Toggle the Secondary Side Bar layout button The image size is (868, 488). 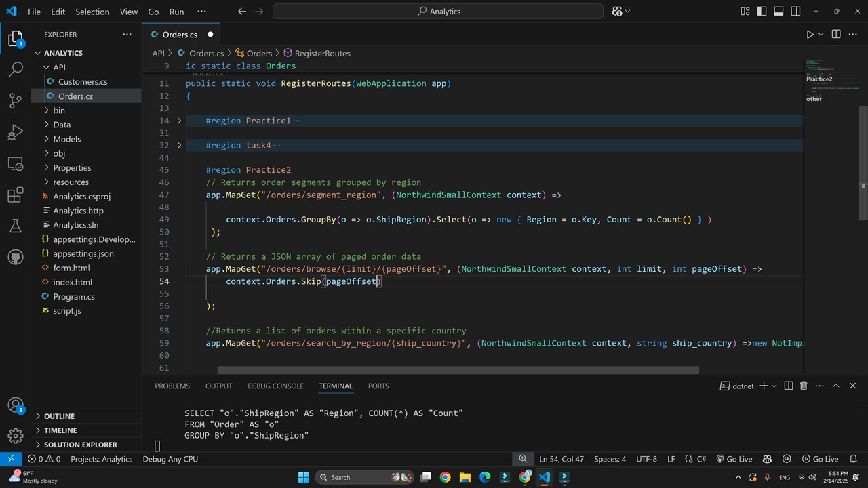pyautogui.click(x=795, y=12)
